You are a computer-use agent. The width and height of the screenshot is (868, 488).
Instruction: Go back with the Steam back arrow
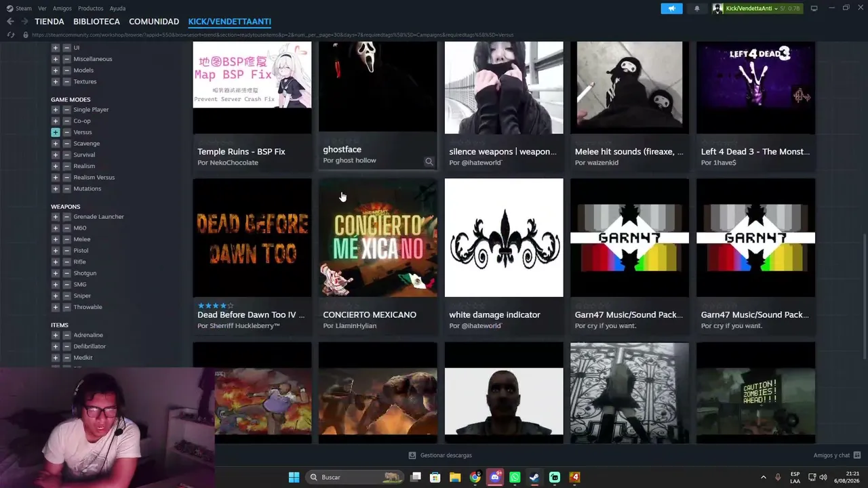pyautogui.click(x=10, y=22)
